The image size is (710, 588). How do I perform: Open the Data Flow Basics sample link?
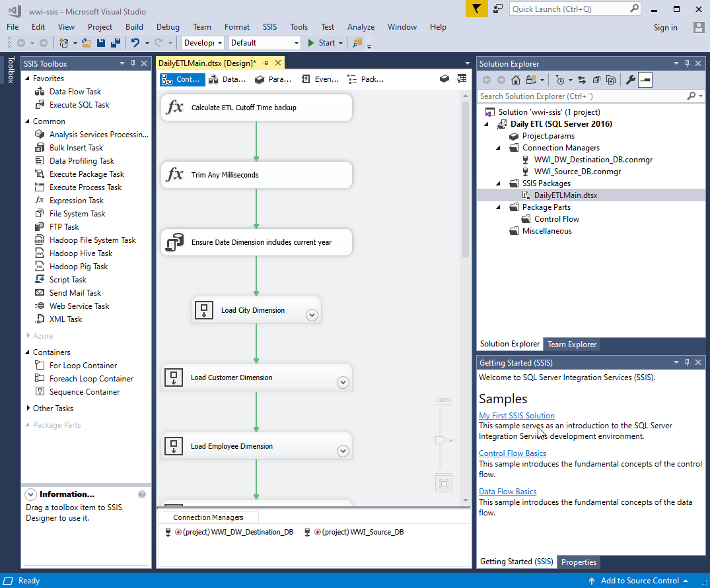[x=508, y=492]
